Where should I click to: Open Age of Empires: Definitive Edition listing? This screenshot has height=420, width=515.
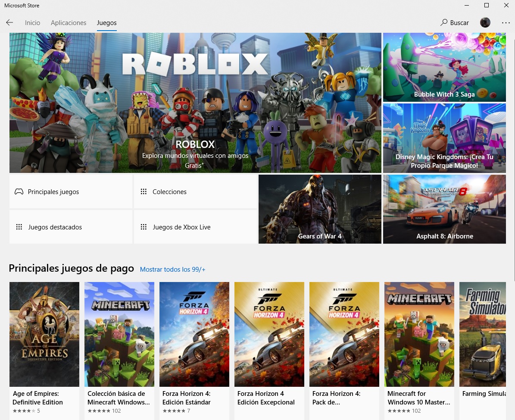tap(44, 334)
